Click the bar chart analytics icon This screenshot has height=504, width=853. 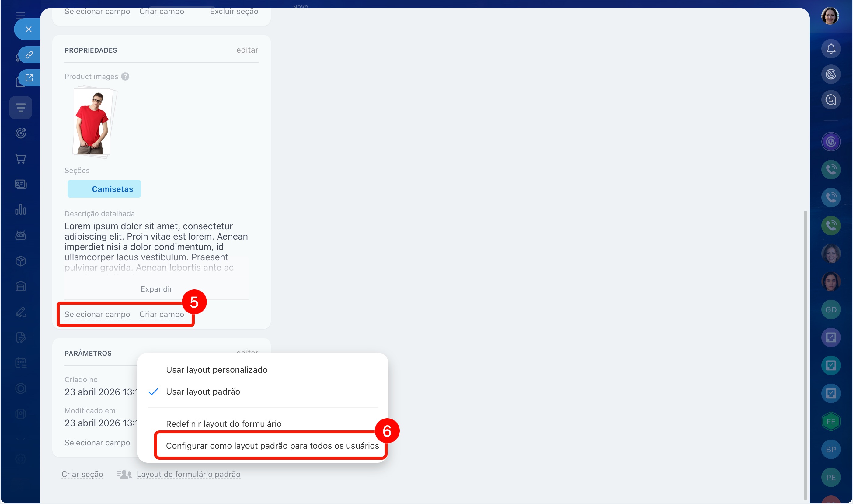[x=21, y=209]
